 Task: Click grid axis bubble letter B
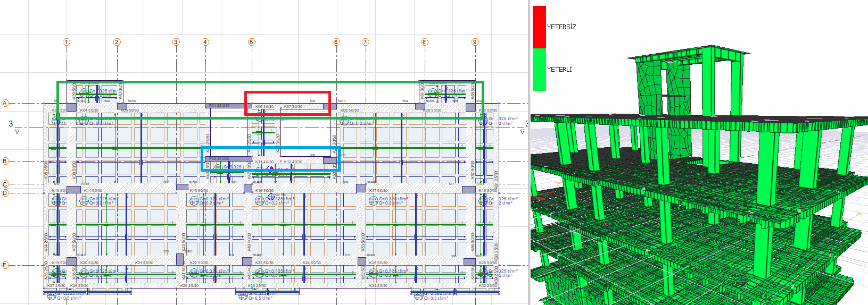point(5,161)
